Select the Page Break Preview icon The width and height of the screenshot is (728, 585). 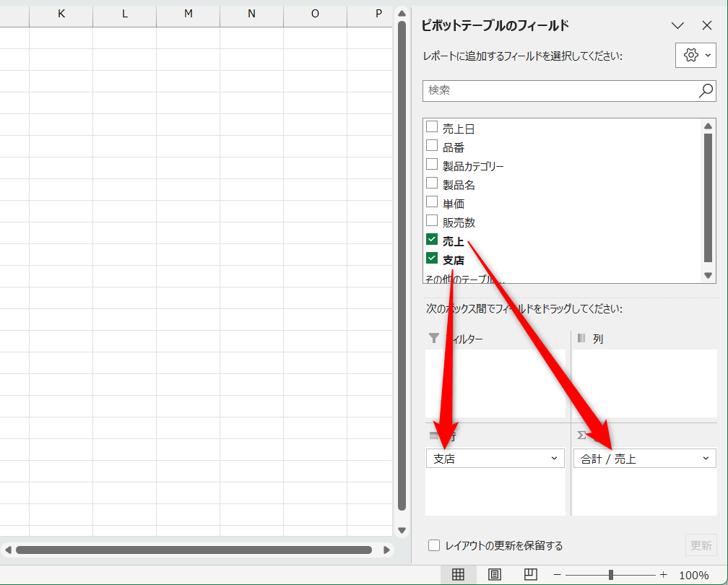pos(530,573)
